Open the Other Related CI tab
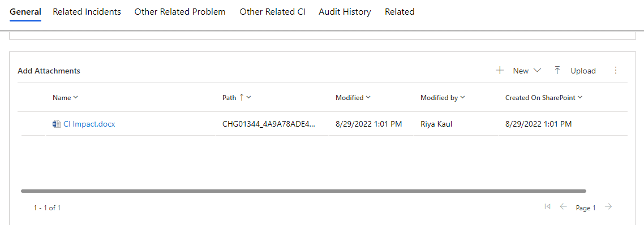The width and height of the screenshot is (644, 225). click(272, 12)
